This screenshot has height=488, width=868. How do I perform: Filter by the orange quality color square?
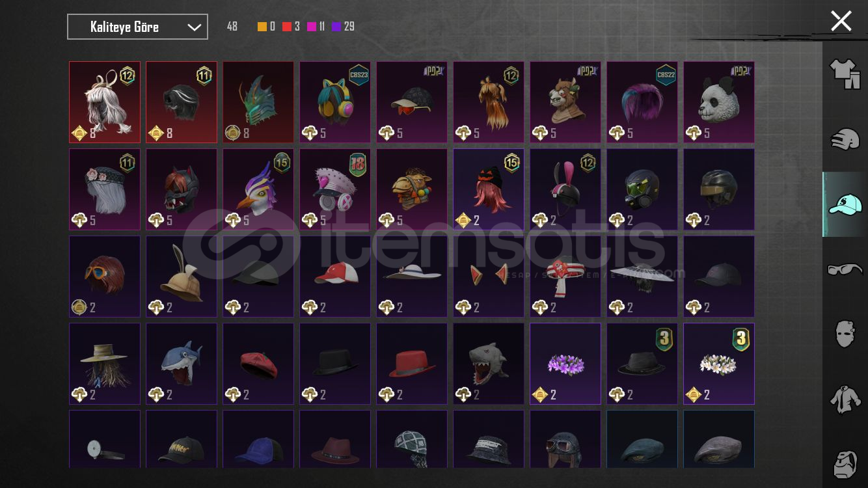[262, 27]
